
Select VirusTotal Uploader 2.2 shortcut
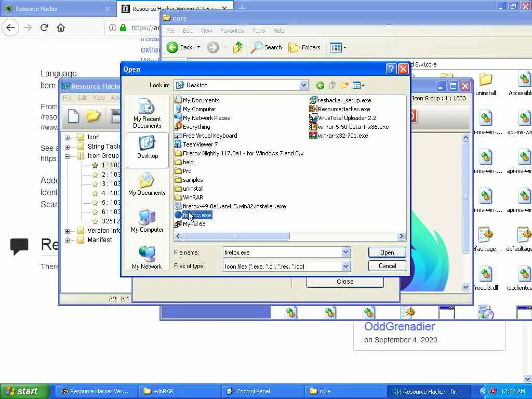pyautogui.click(x=343, y=118)
